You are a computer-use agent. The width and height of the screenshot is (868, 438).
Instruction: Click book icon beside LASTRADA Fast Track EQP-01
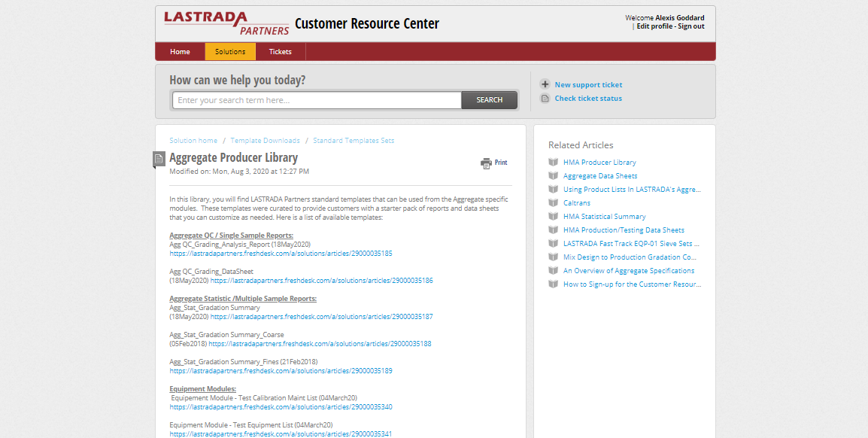point(553,243)
